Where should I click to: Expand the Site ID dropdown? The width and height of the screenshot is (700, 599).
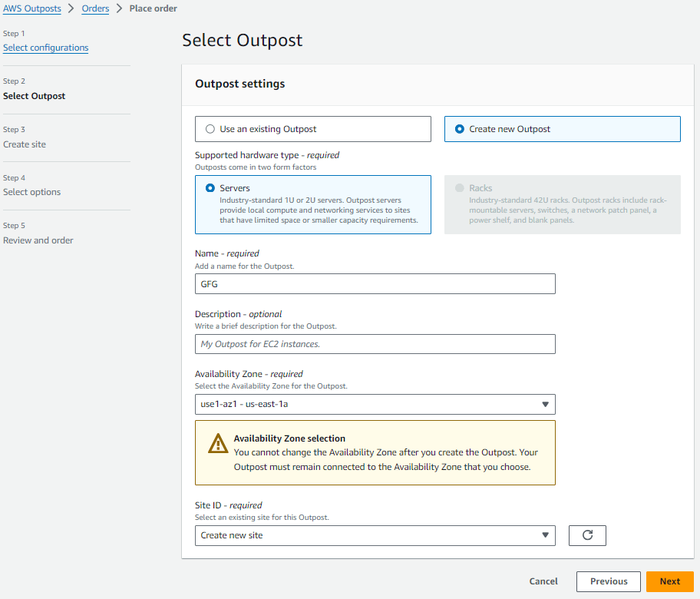[375, 535]
